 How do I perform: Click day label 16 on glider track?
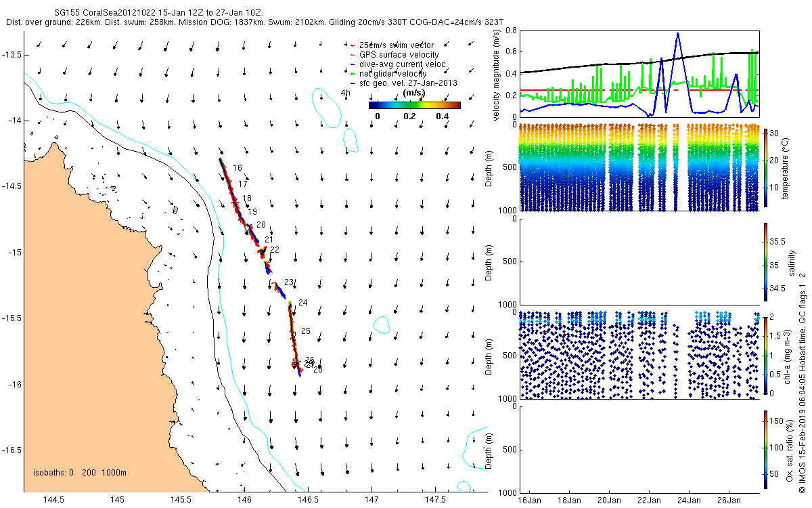click(x=237, y=167)
